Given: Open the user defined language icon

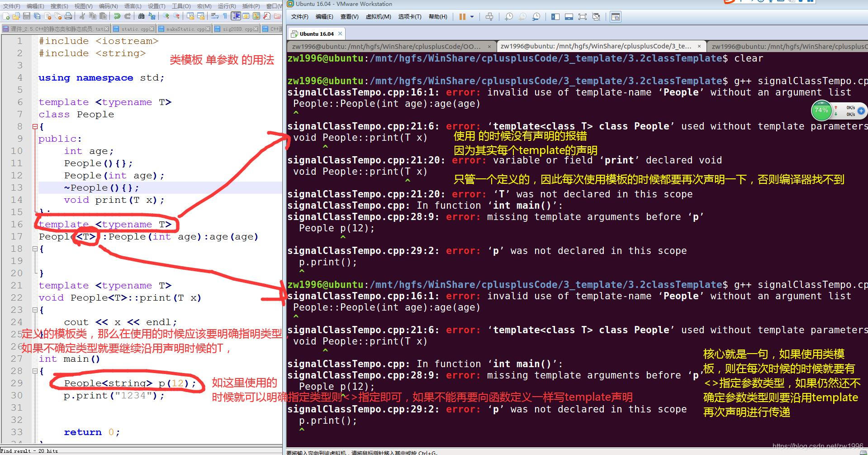Looking at the screenshot, I should point(246,16).
